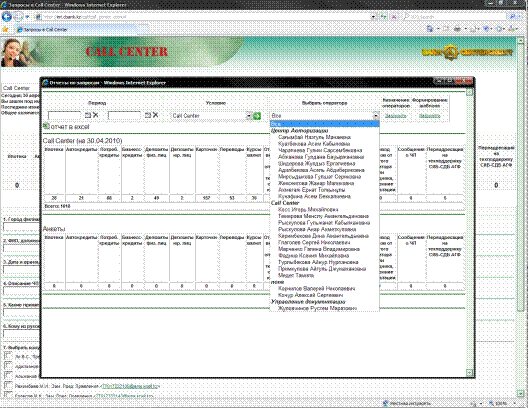
Task: Click the 'отчет в excel' link
Action: 70,127
